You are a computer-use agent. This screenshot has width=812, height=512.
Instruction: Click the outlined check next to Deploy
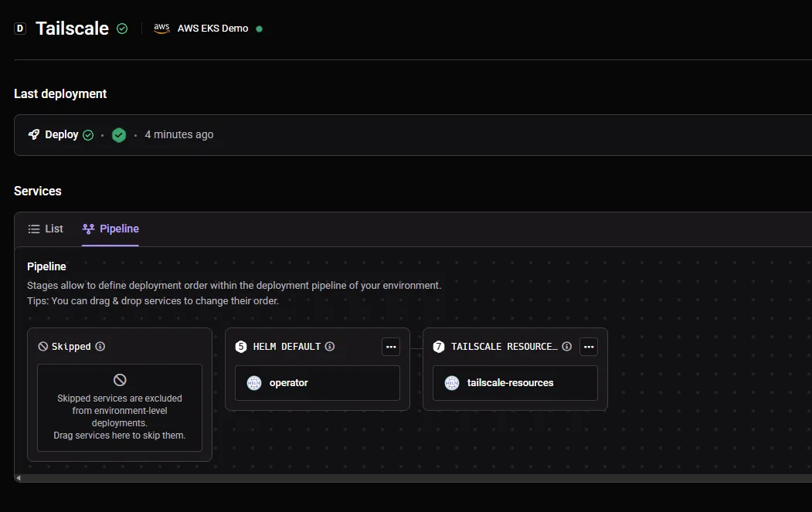(x=89, y=135)
